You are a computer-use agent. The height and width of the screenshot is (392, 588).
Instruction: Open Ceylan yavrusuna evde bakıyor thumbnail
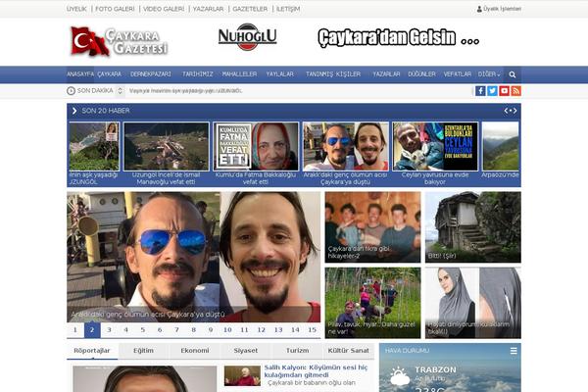[x=435, y=146]
